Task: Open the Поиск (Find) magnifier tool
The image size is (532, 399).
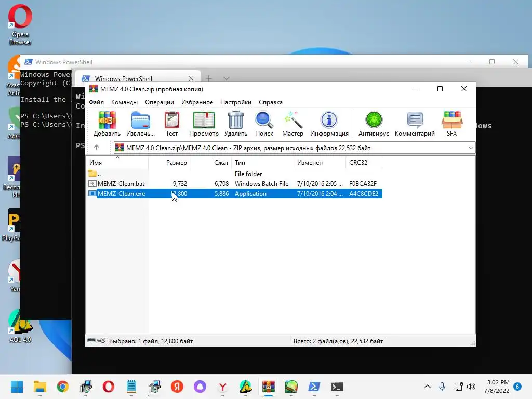Action: click(264, 124)
